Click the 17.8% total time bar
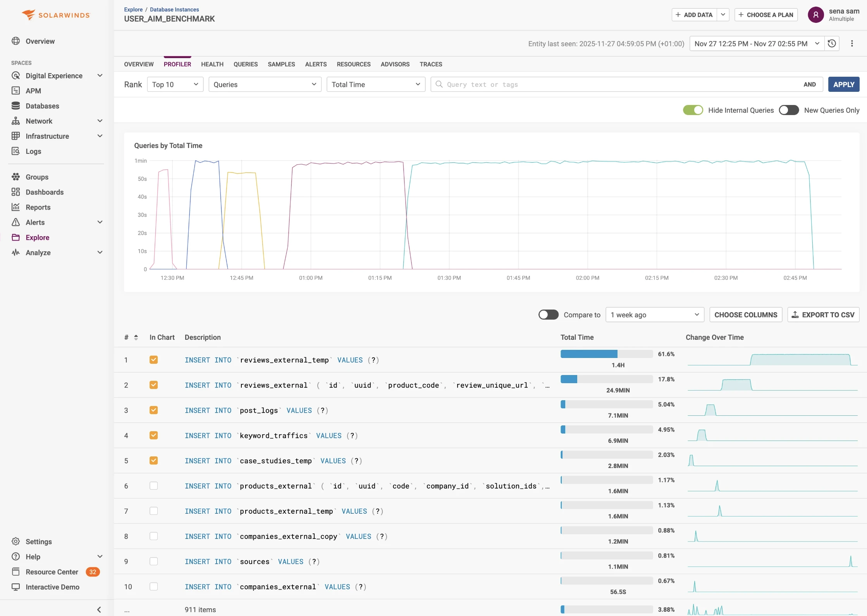Viewport: 867px width, 616px height. (x=607, y=379)
